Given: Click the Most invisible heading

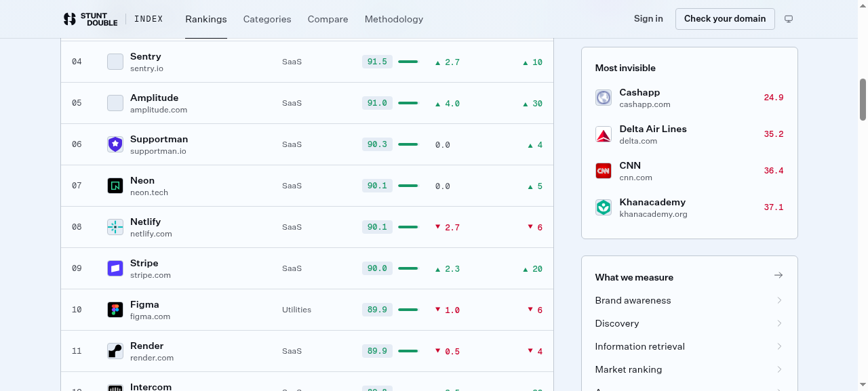Looking at the screenshot, I should coord(625,68).
